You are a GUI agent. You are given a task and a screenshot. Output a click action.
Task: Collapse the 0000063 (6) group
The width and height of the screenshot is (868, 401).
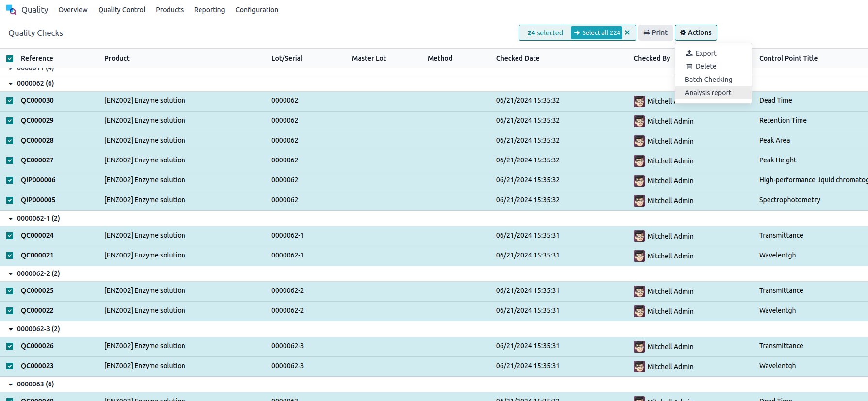point(11,385)
